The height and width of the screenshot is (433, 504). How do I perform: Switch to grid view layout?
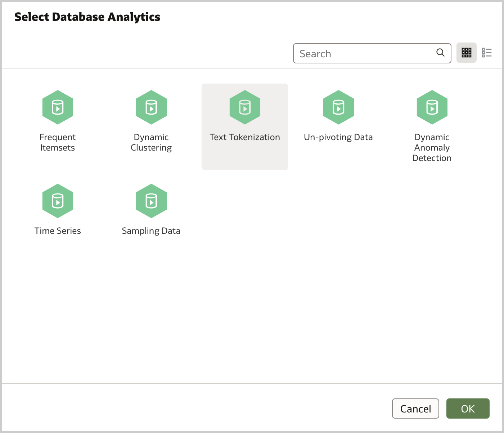coord(466,53)
